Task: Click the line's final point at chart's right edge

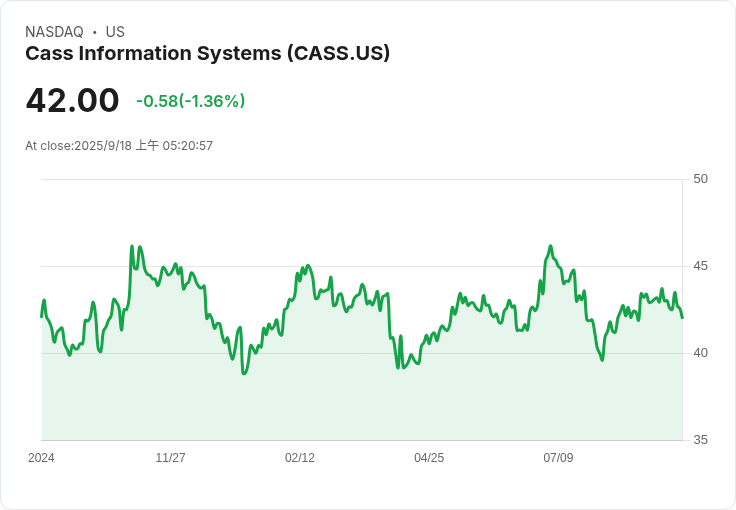Action: click(x=682, y=318)
